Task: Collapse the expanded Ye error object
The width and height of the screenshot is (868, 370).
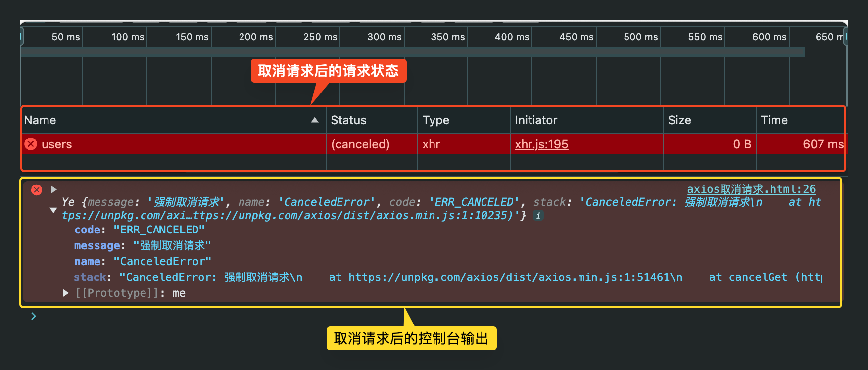Action: tap(53, 210)
